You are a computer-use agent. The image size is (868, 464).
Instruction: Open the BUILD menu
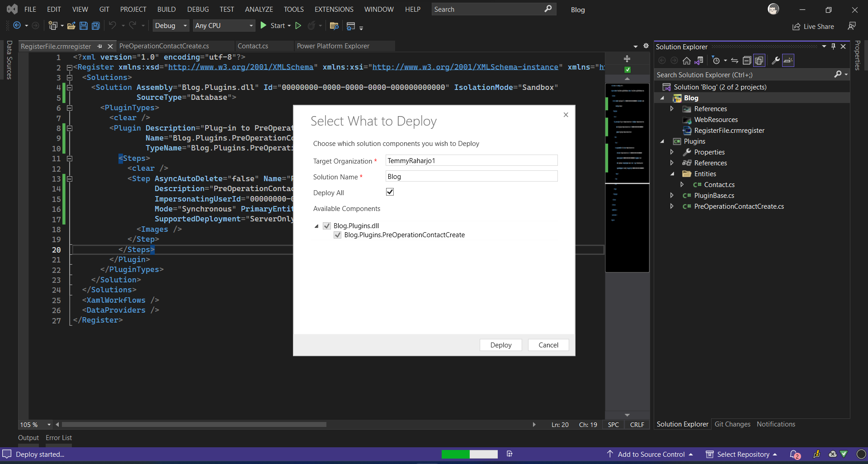(166, 9)
